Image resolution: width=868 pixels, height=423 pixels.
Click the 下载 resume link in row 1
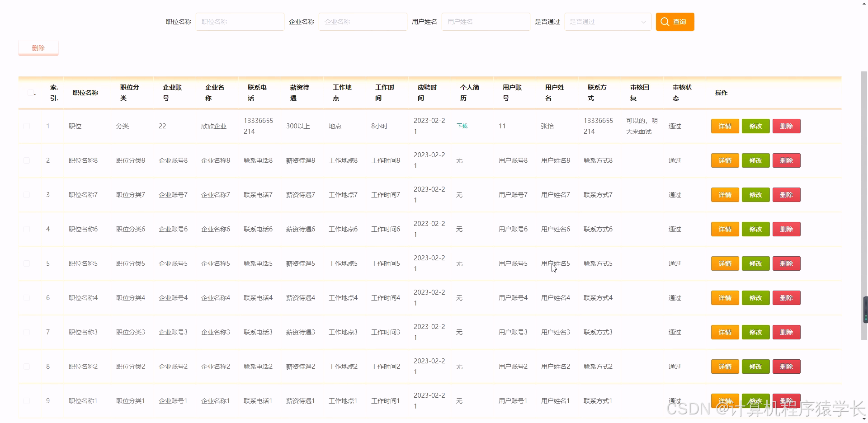tap(462, 126)
